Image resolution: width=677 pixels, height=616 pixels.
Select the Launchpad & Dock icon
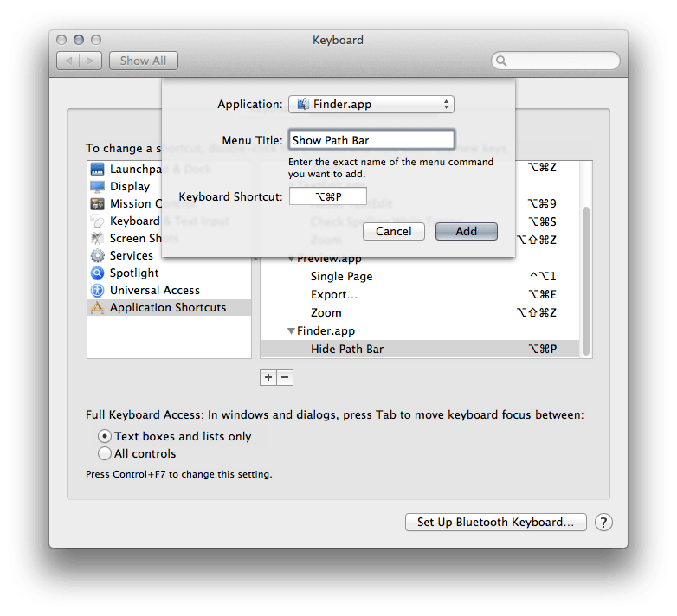click(x=98, y=169)
